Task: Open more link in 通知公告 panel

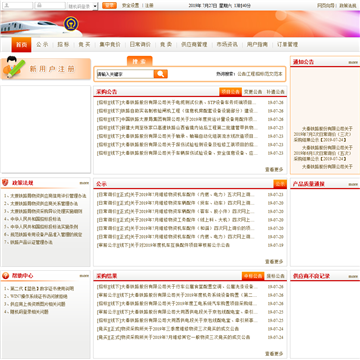Action: coord(353,62)
